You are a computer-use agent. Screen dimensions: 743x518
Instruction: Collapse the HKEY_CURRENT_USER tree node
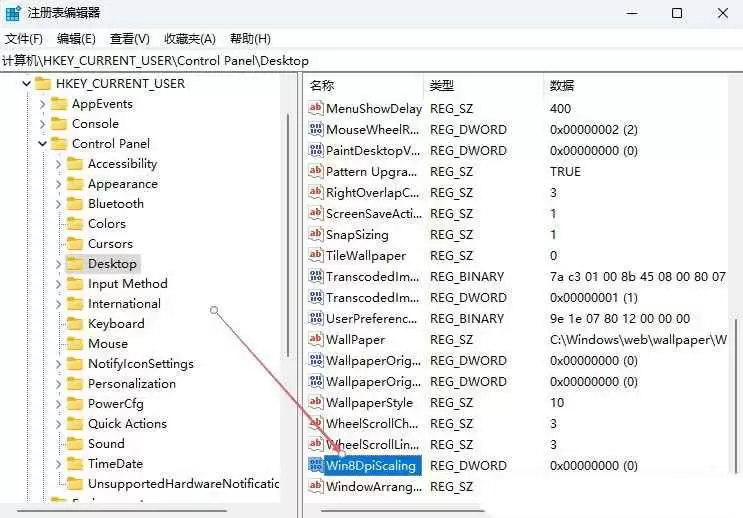[27, 84]
